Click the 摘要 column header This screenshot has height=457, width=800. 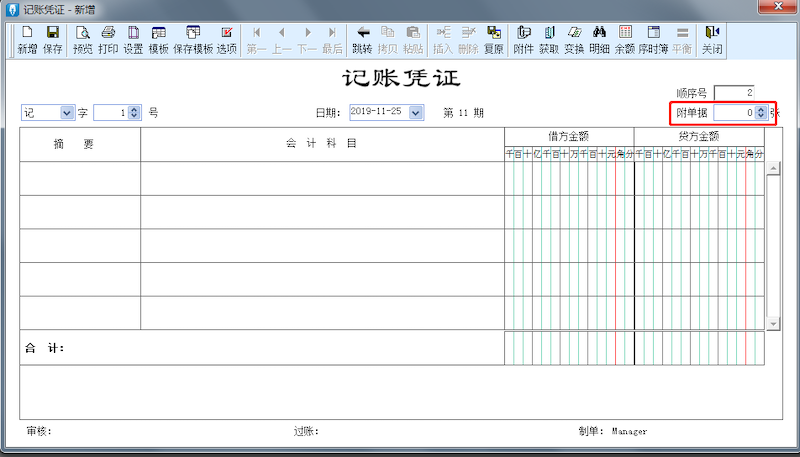click(x=80, y=144)
